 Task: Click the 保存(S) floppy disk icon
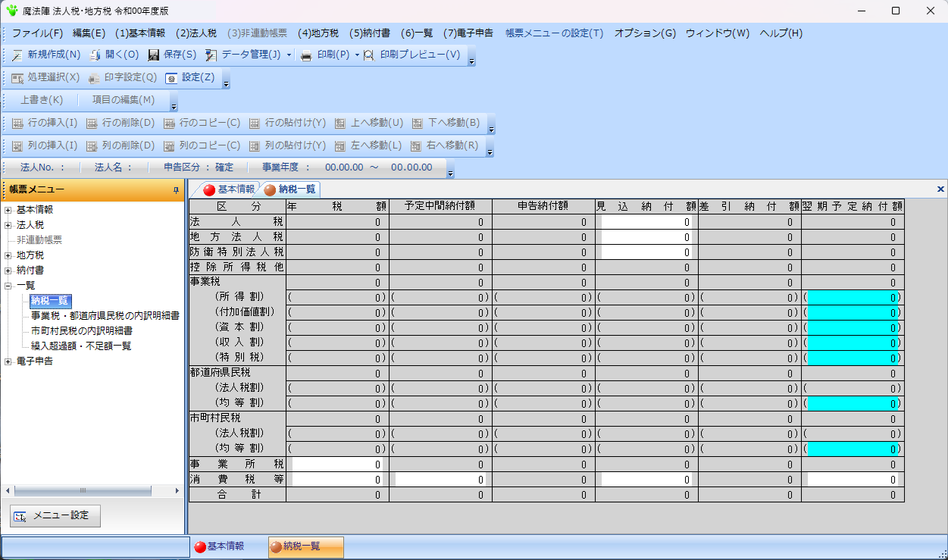click(154, 55)
